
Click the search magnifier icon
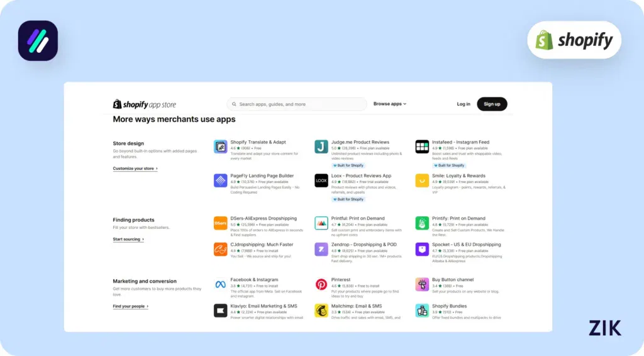coord(234,104)
